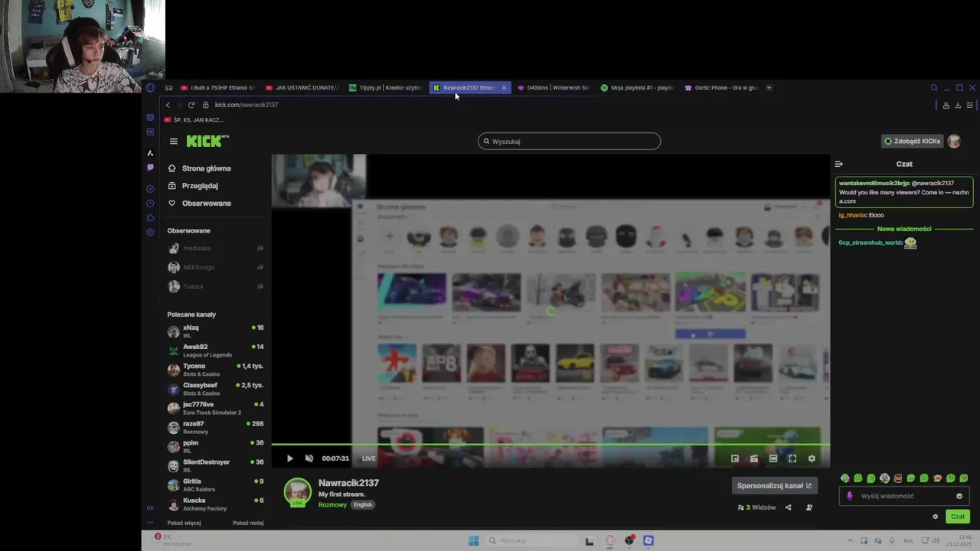Image resolution: width=980 pixels, height=551 pixels.
Task: Toggle clip button in player
Action: (754, 458)
